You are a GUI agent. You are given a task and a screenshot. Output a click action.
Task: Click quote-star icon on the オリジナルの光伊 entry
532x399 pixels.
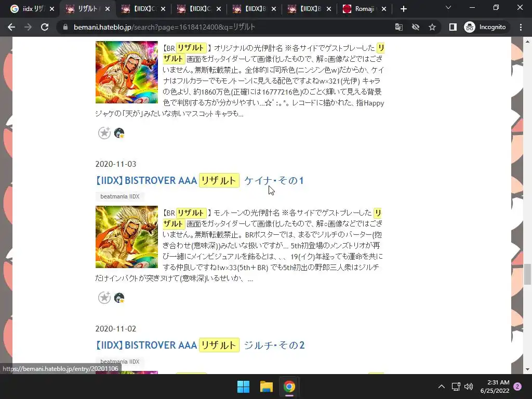tap(119, 133)
